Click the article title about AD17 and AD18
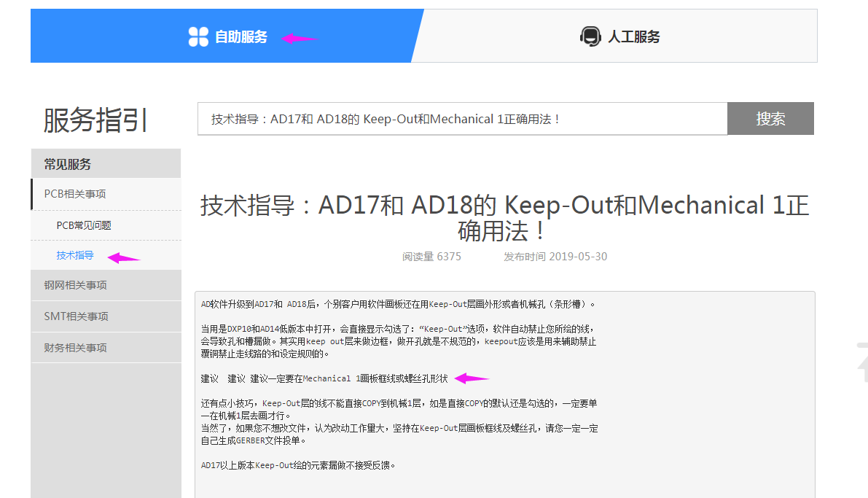The width and height of the screenshot is (868, 498). 504,218
